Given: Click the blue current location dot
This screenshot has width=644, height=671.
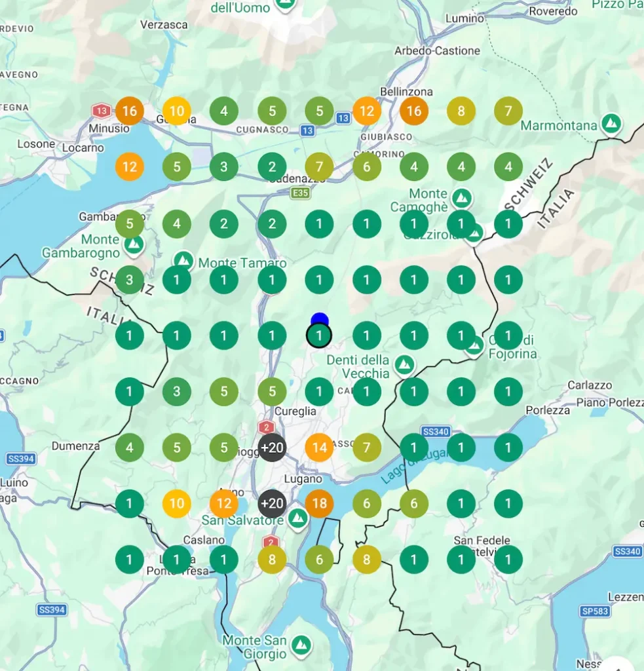Looking at the screenshot, I should pos(319,320).
